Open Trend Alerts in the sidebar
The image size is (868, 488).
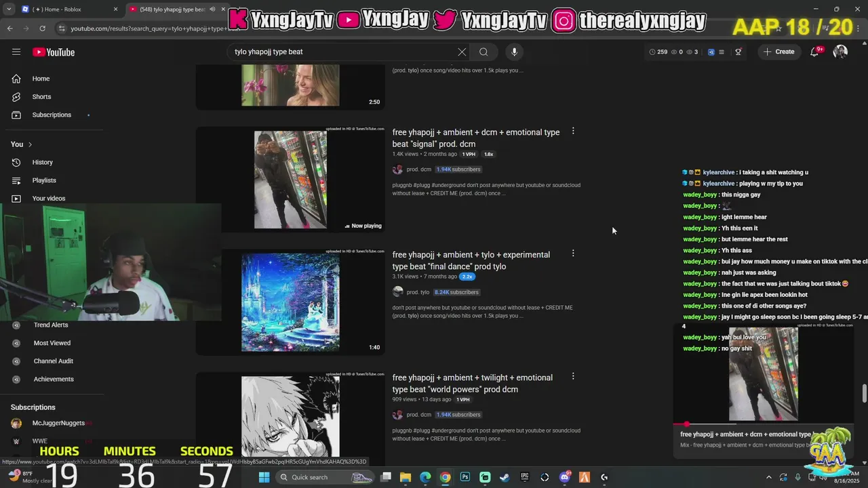point(52,325)
